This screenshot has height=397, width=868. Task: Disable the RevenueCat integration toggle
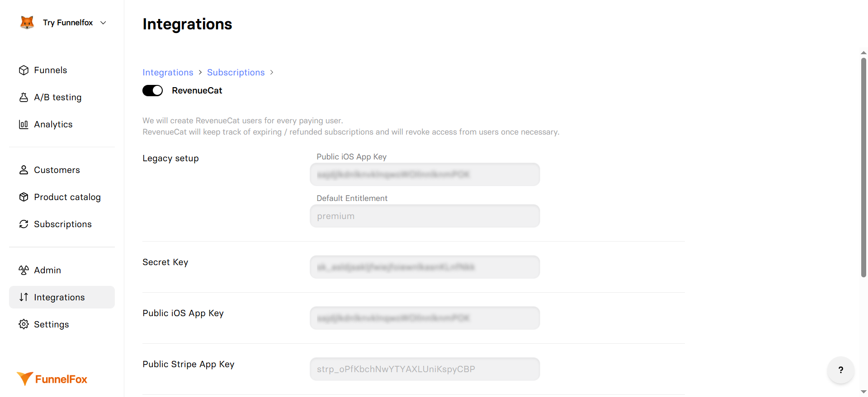(152, 90)
